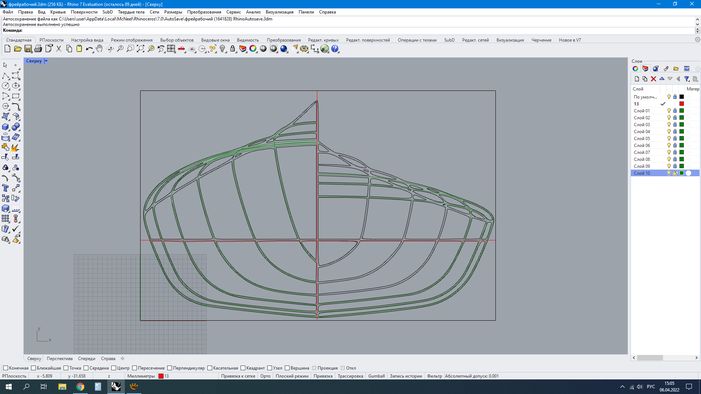Toggle Gumball in status bar
This screenshot has width=701, height=394.
click(376, 376)
